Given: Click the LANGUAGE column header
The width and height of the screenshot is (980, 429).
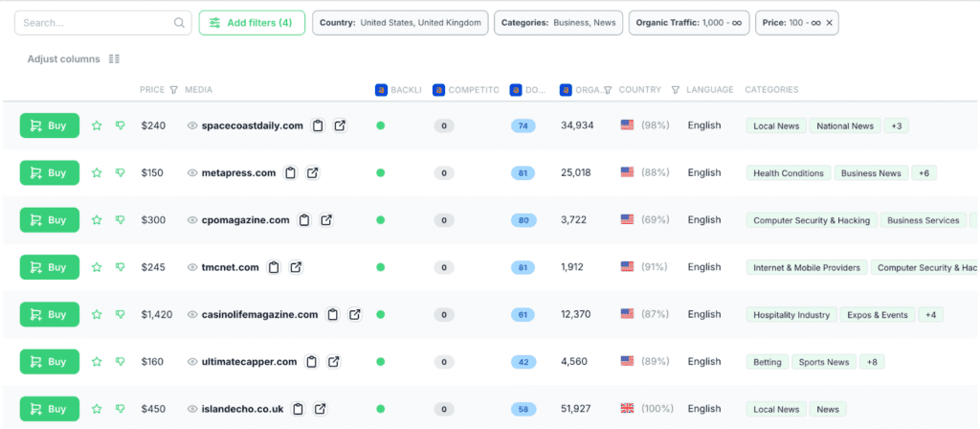Looking at the screenshot, I should (x=710, y=90).
